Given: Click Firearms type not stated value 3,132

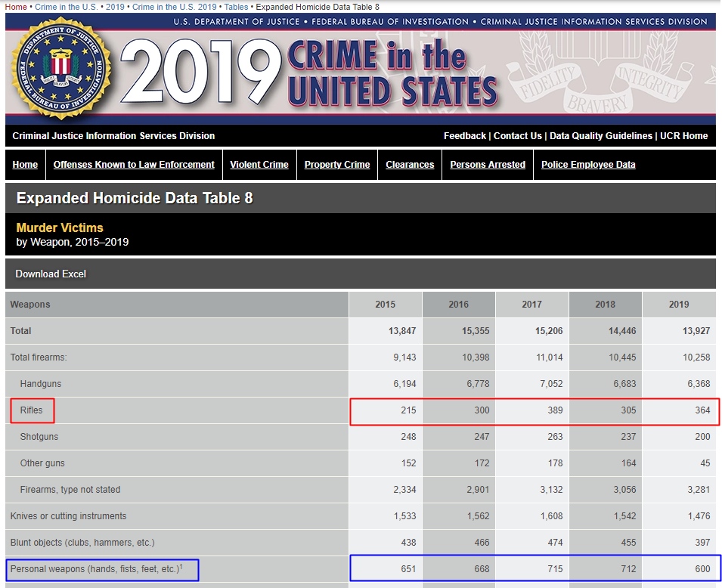Looking at the screenshot, I should [x=551, y=490].
